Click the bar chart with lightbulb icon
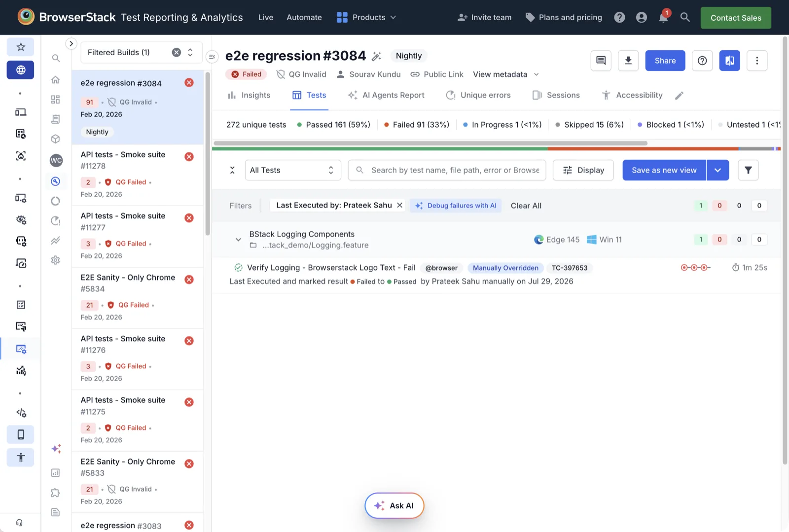This screenshot has width=789, height=532. [x=21, y=371]
